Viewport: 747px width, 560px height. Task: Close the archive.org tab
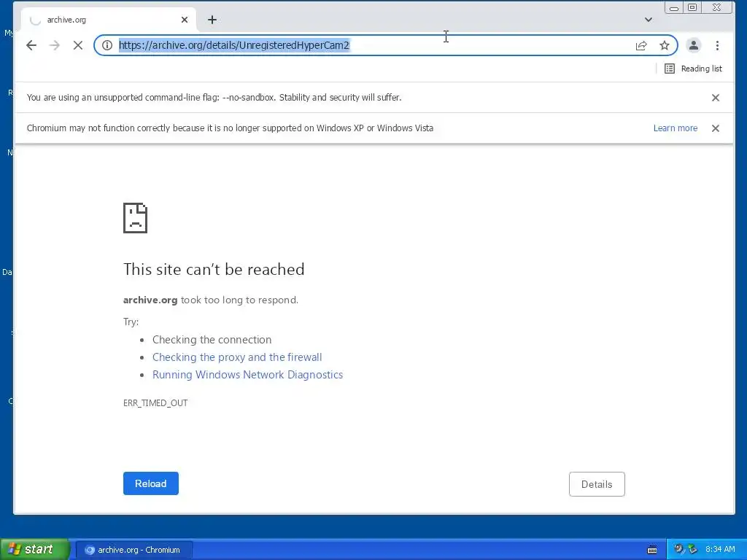pos(185,20)
